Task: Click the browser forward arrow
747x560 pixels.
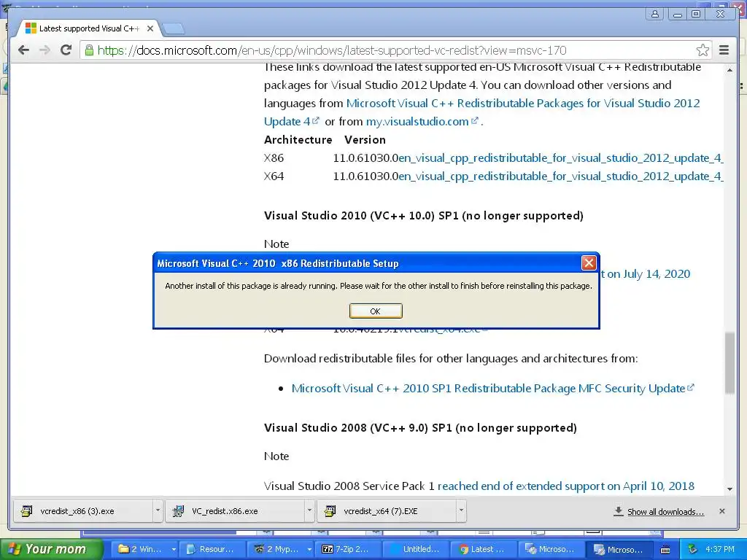Action: pyautogui.click(x=44, y=50)
